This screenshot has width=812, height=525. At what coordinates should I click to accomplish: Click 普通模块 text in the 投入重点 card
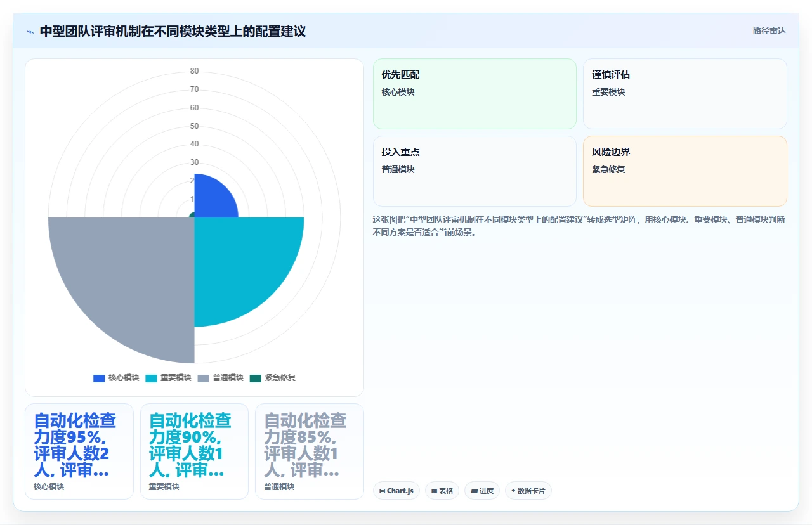[398, 169]
